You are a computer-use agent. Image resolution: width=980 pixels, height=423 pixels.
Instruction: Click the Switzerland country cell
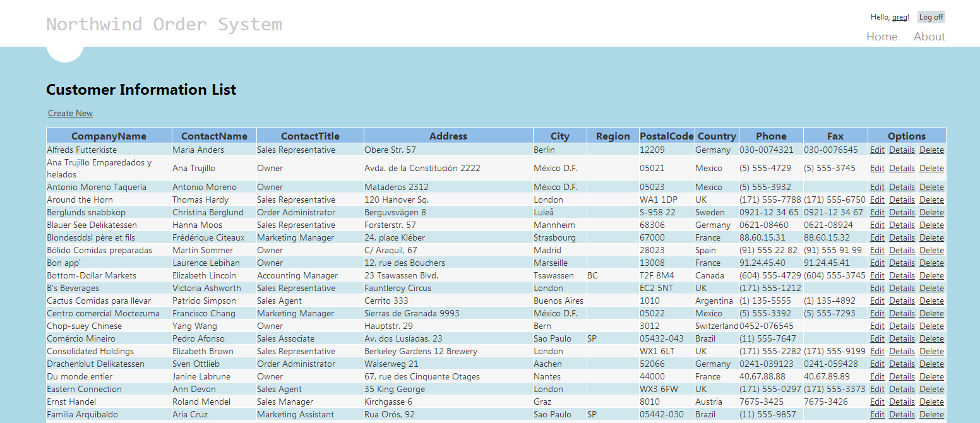[717, 326]
